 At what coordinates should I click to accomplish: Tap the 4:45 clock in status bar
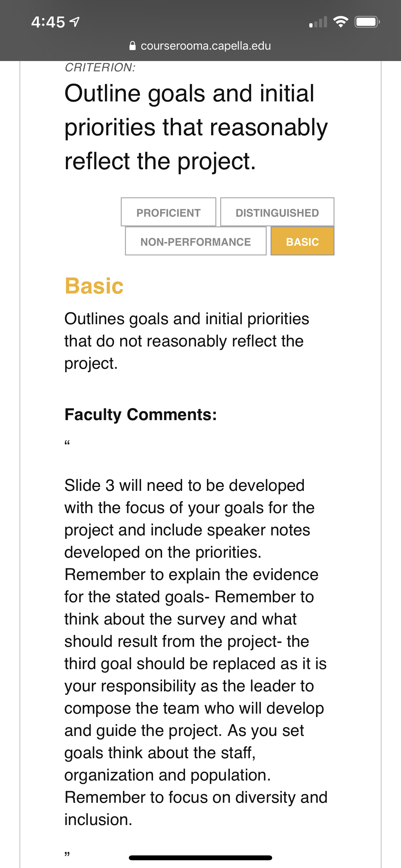coord(48,22)
